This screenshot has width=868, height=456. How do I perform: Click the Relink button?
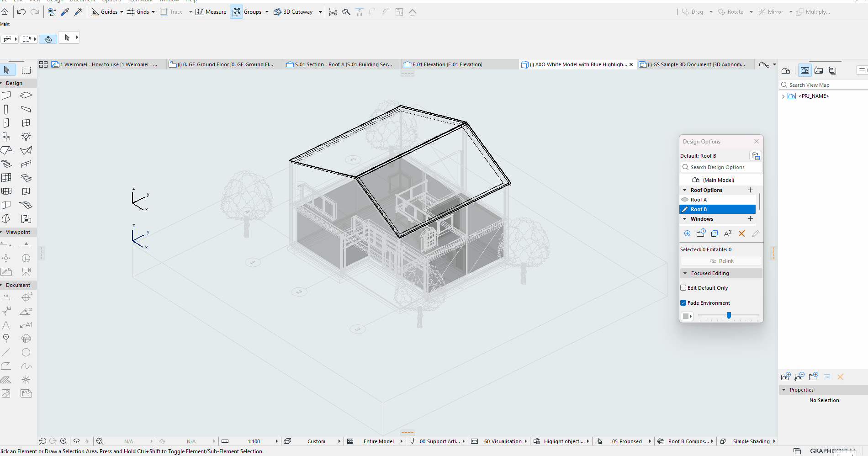click(x=721, y=261)
